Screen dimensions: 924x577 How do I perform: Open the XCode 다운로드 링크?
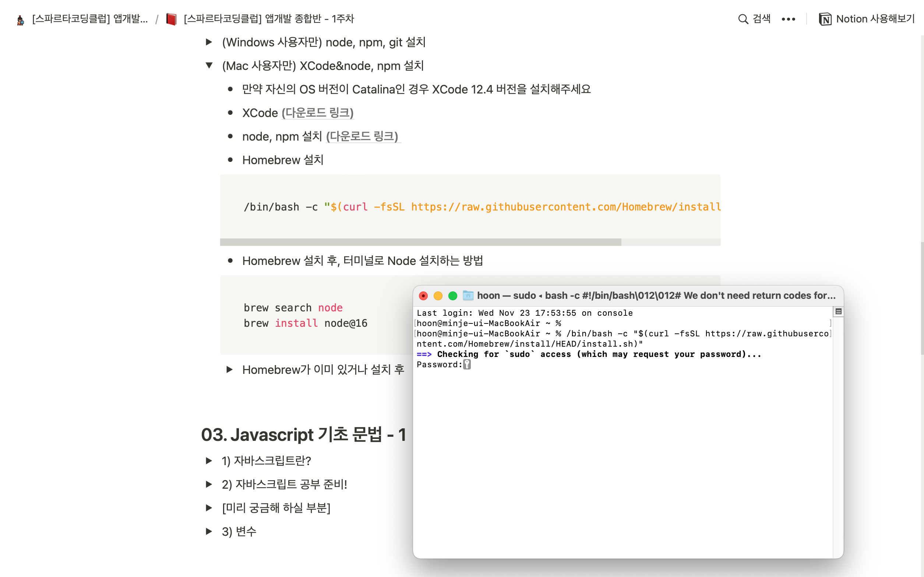tap(318, 113)
